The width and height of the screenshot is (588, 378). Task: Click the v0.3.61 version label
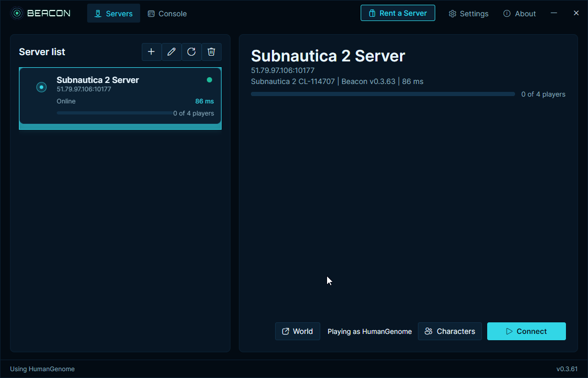point(567,369)
